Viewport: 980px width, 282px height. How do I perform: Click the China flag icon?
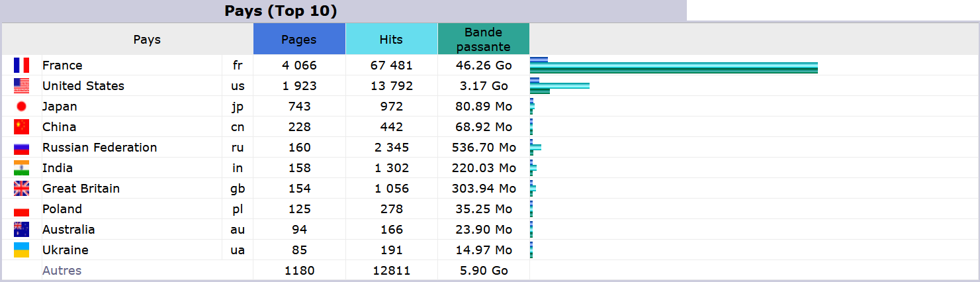point(21,127)
